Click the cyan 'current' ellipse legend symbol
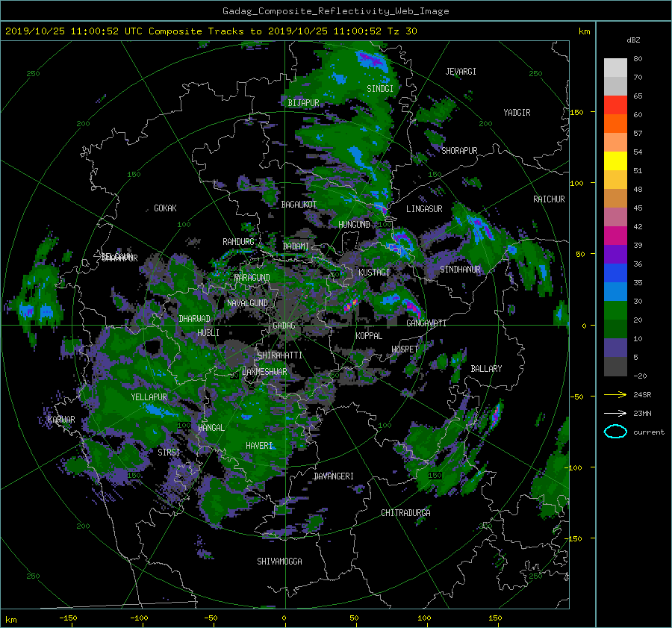 click(615, 432)
